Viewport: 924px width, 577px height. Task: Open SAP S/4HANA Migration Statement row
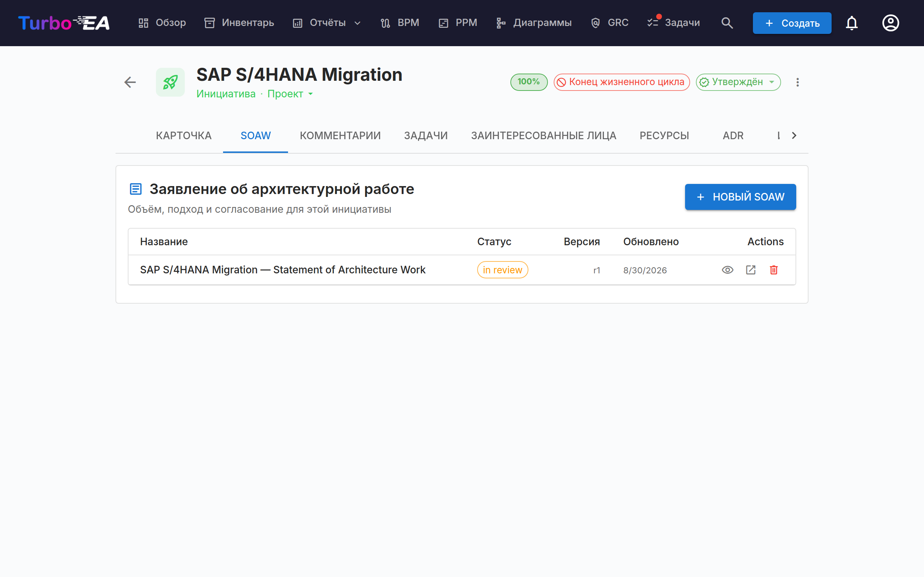[462, 270]
